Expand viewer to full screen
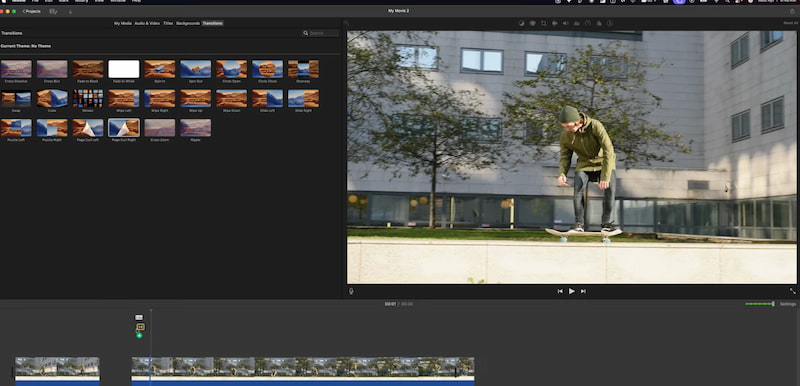The width and height of the screenshot is (800, 386). [792, 291]
